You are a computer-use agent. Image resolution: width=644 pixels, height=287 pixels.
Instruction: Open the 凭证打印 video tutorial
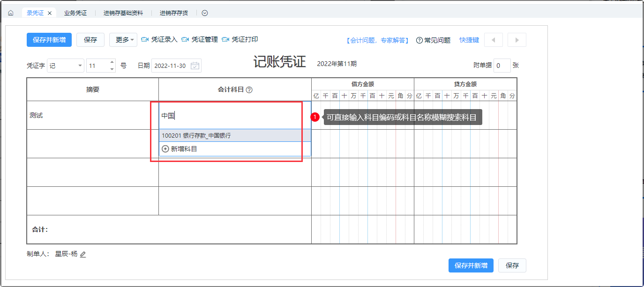click(x=240, y=40)
